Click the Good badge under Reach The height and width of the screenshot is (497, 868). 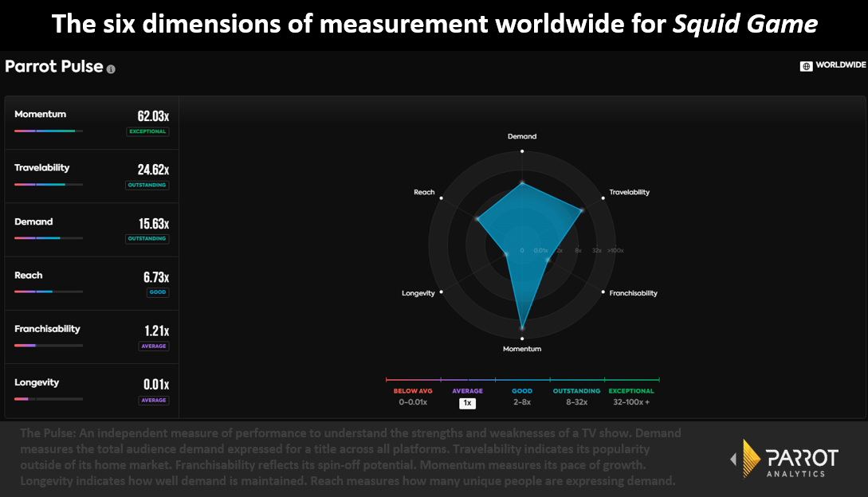(x=158, y=292)
